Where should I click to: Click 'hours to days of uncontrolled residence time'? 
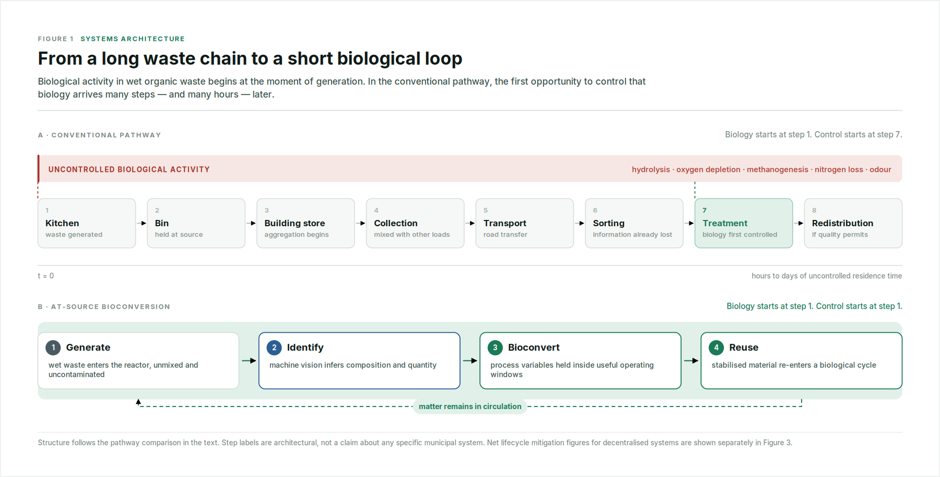[827, 276]
